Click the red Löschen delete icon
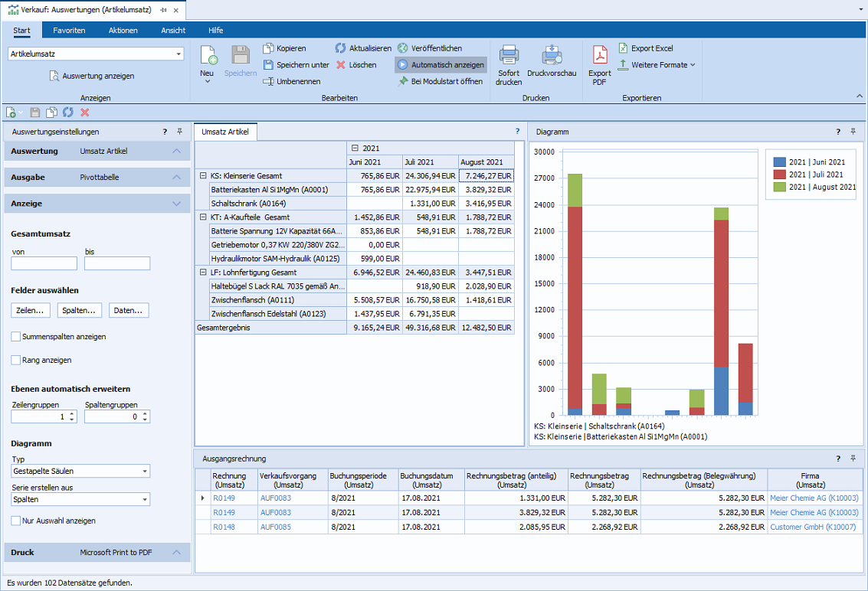868x591 pixels. pos(341,65)
